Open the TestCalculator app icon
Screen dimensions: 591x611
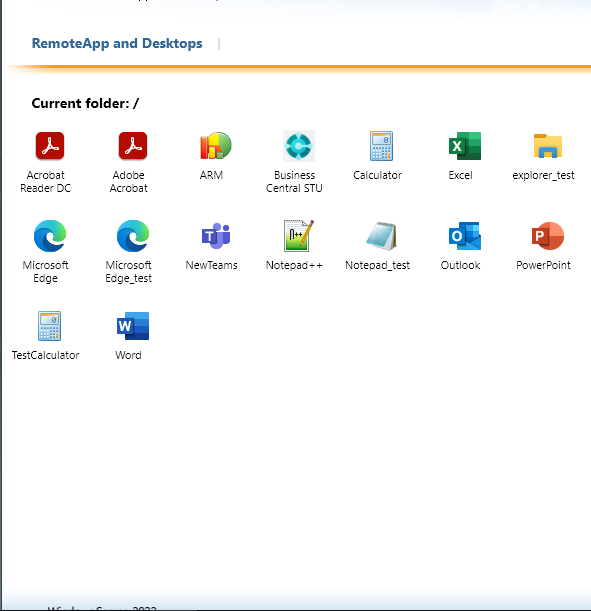point(49,326)
